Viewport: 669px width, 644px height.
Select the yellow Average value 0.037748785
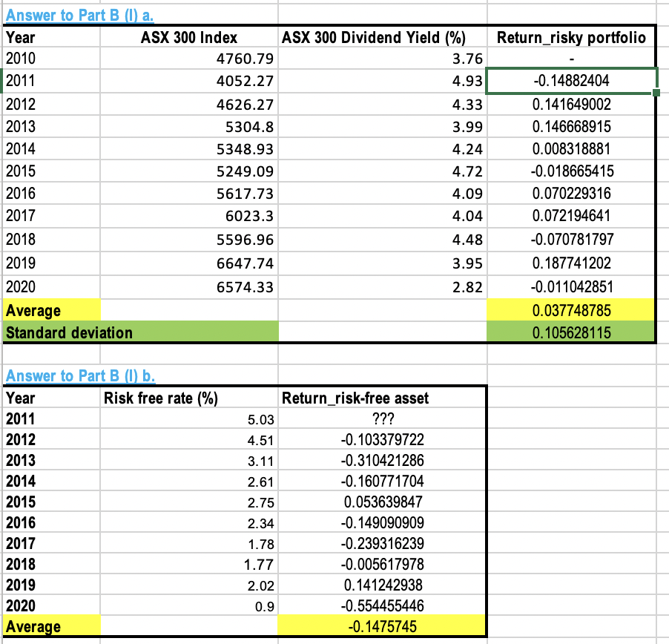(570, 310)
